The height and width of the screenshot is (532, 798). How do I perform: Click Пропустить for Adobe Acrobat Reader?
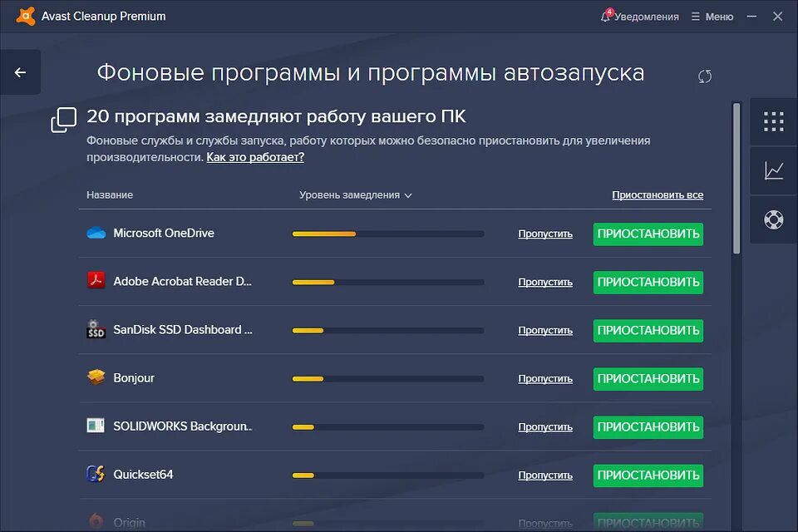545,282
